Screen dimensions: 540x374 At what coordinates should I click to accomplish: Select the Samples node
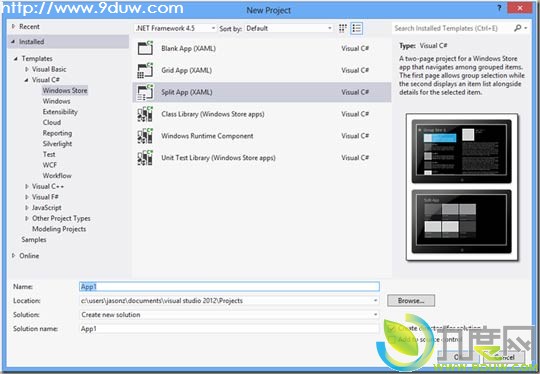[x=34, y=240]
